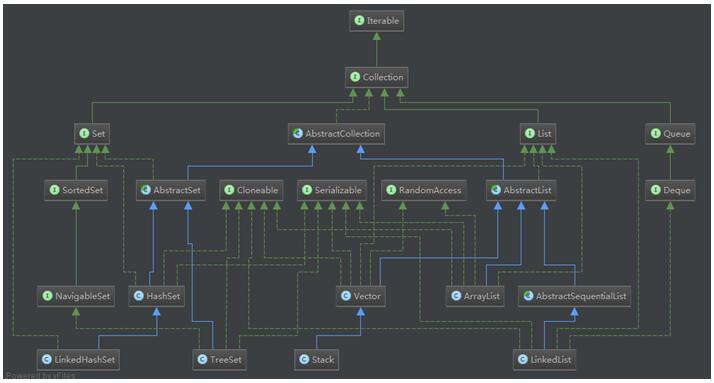Viewport: 714px width, 383px height.
Task: Click the interface icon on Iterable node
Action: [359, 20]
